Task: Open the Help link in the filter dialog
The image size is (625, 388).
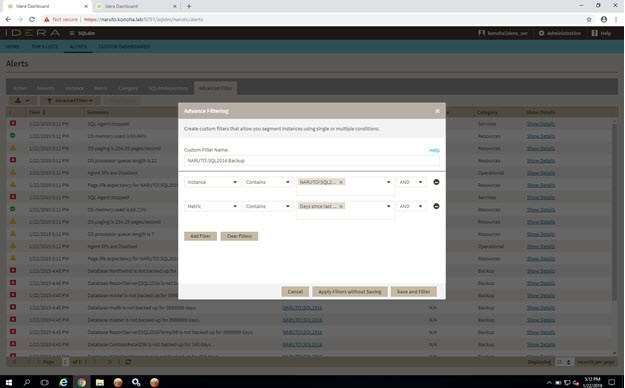Action: click(x=434, y=150)
